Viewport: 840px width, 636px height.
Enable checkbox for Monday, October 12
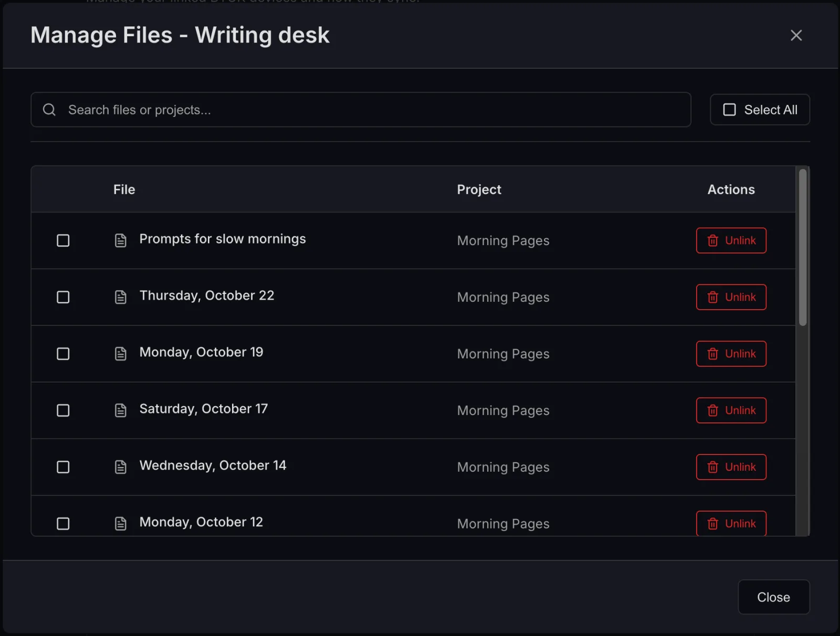(x=63, y=524)
